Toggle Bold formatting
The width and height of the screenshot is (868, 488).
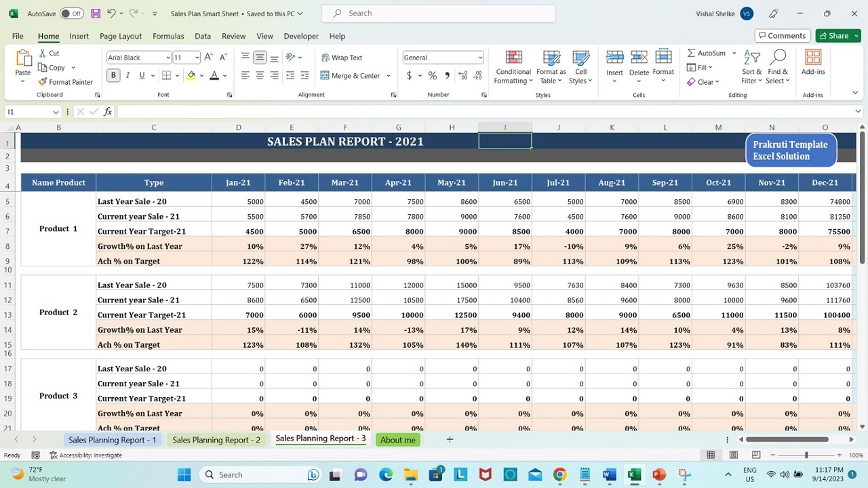(113, 76)
